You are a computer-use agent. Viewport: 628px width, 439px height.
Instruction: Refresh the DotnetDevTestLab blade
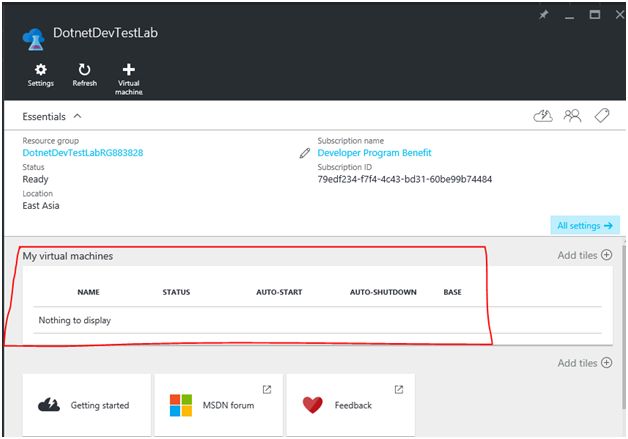click(x=85, y=74)
